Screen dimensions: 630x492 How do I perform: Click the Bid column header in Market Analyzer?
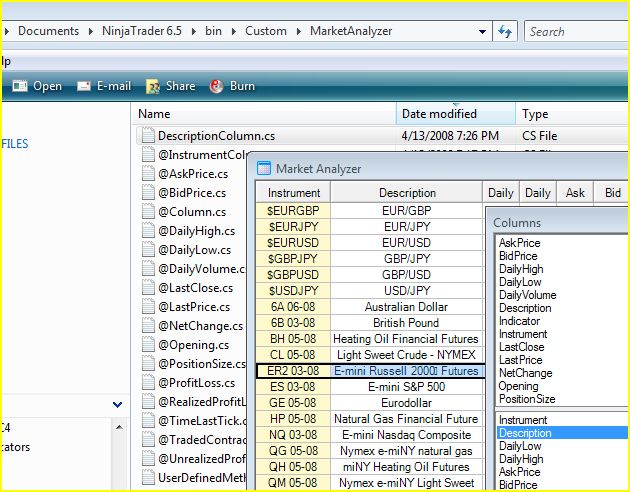point(612,193)
